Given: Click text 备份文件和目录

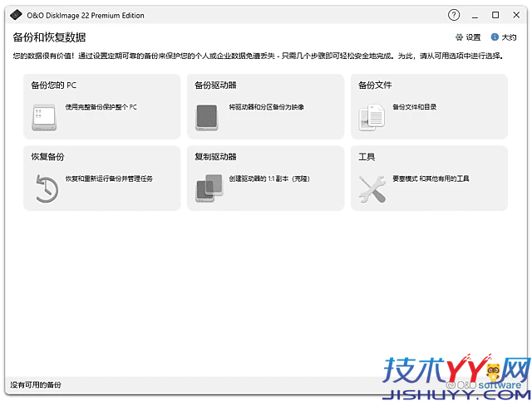Looking at the screenshot, I should tap(414, 107).
